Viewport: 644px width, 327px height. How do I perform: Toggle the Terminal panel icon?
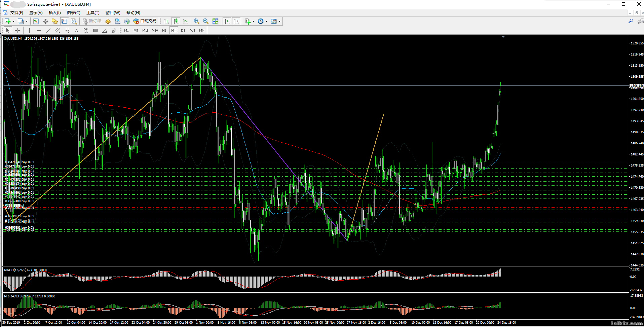(64, 21)
